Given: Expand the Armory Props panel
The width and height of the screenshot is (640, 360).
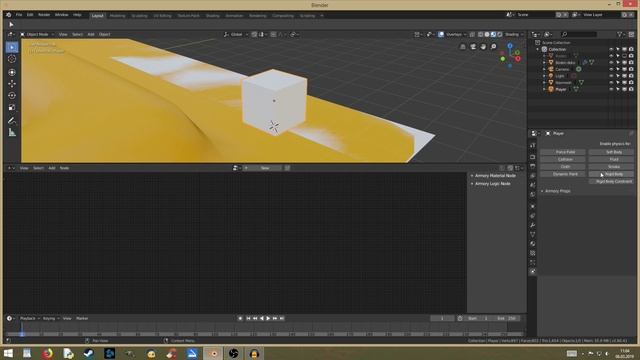Looking at the screenshot, I should tap(558, 191).
